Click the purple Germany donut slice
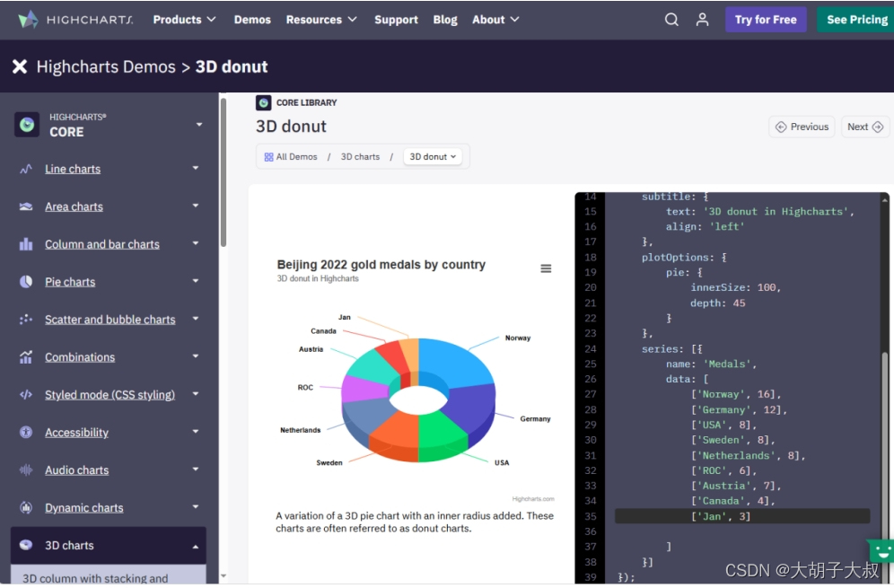This screenshot has width=894, height=588. 469,408
